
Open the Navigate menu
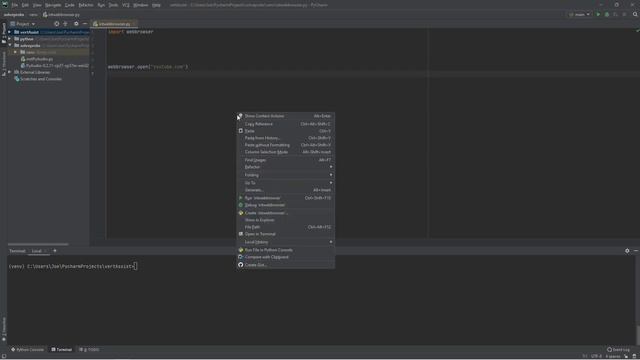coord(53,5)
